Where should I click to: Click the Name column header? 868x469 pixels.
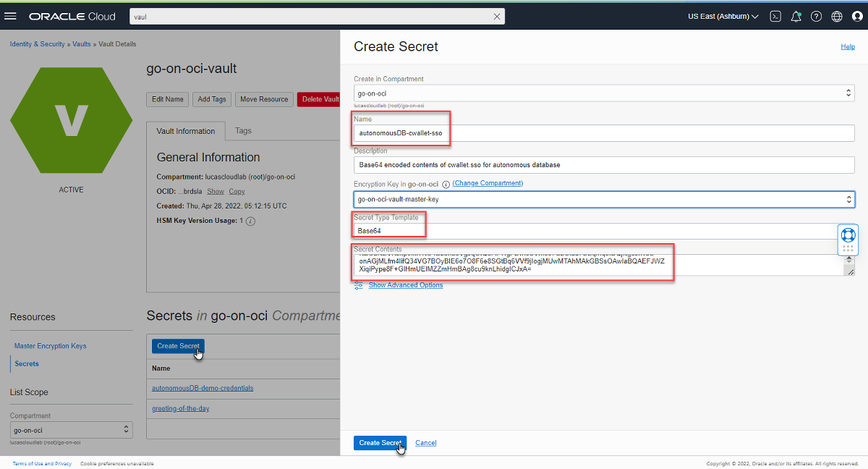click(161, 368)
